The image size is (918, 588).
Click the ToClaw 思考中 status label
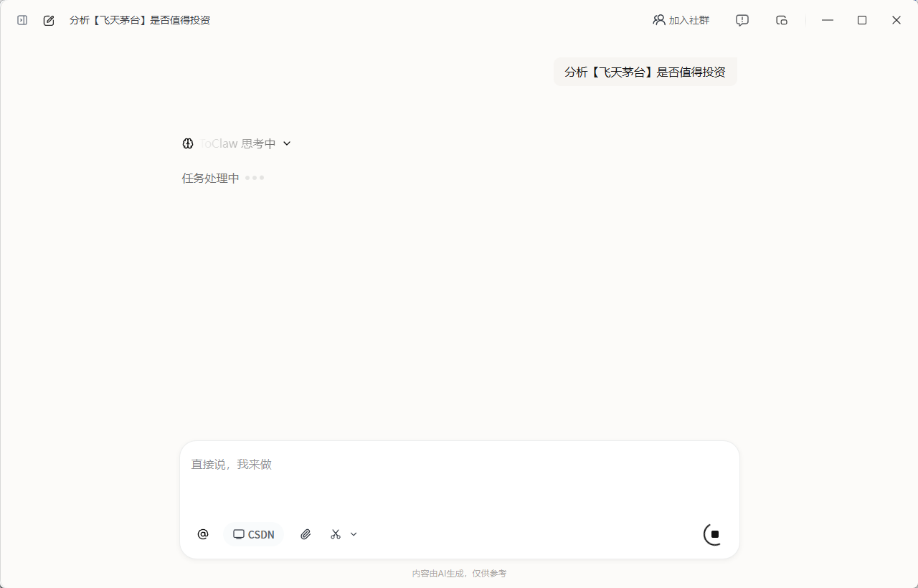[238, 143]
